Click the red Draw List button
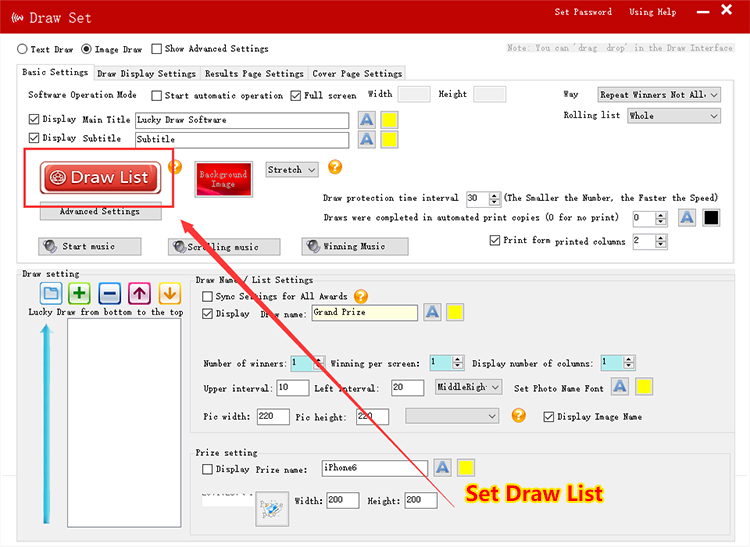The height and width of the screenshot is (547, 750). (100, 178)
